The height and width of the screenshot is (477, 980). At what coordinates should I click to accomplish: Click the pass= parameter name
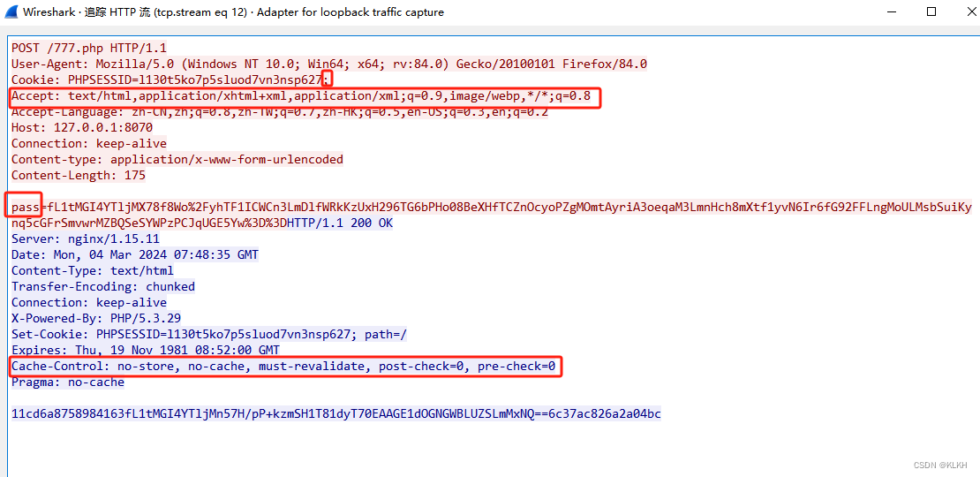point(26,207)
